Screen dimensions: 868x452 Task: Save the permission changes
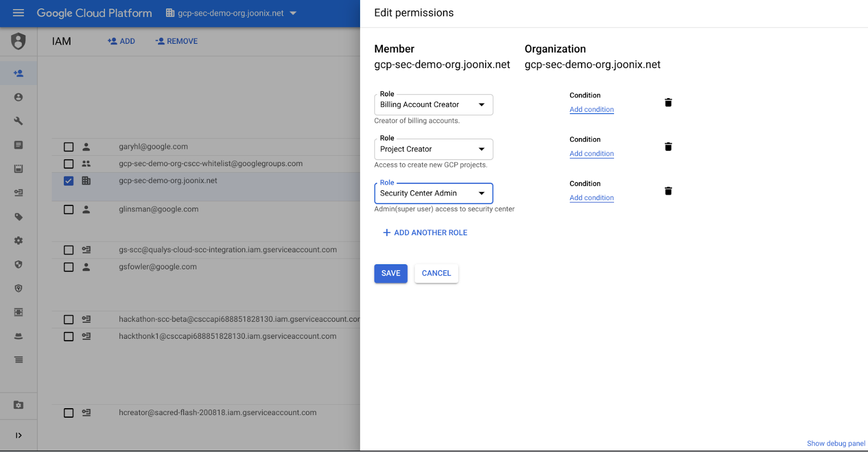pos(391,273)
